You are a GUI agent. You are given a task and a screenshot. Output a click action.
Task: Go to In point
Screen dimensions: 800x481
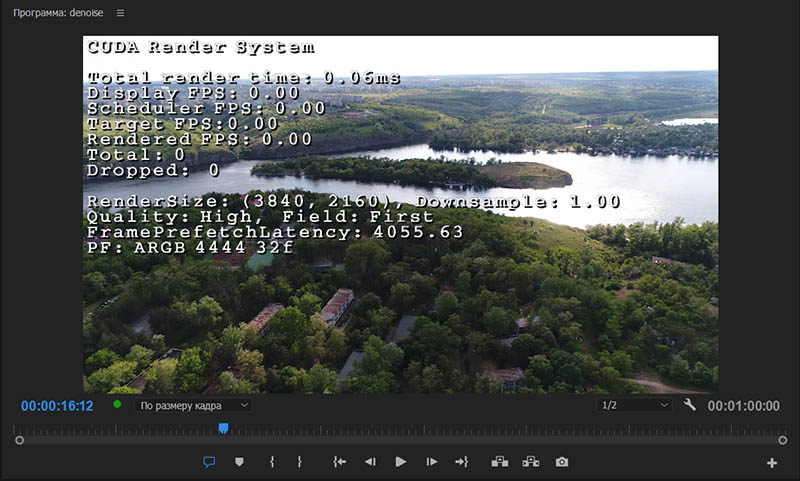click(339, 462)
